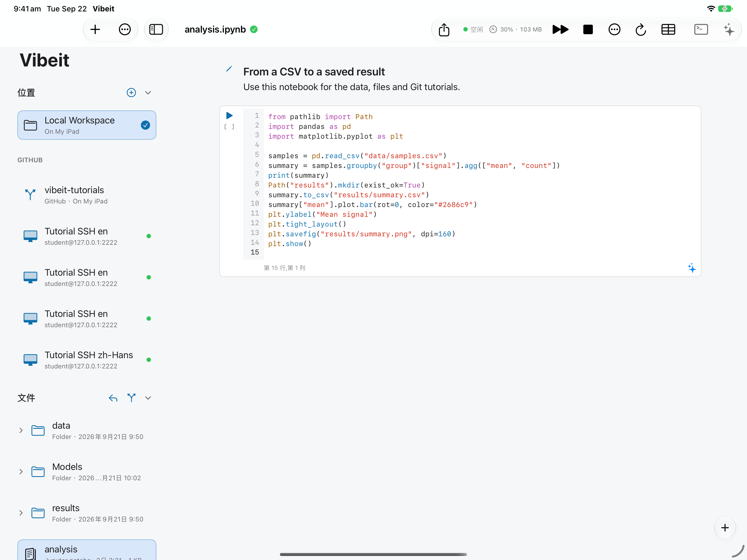This screenshot has height=560, width=747.
Task: Click the execution count brackets of the cell
Action: [229, 127]
